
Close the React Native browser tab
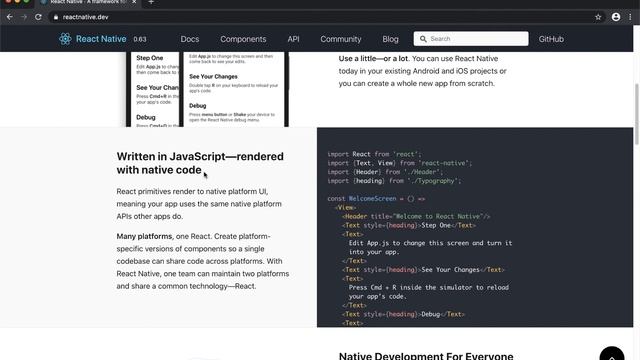pos(134,2)
